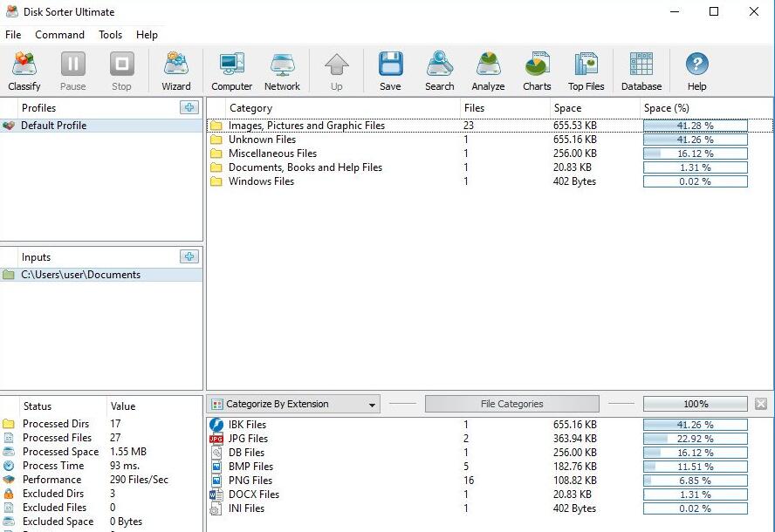Click the Processed Dirs status row
This screenshot has height=532, width=775.
tap(101, 424)
